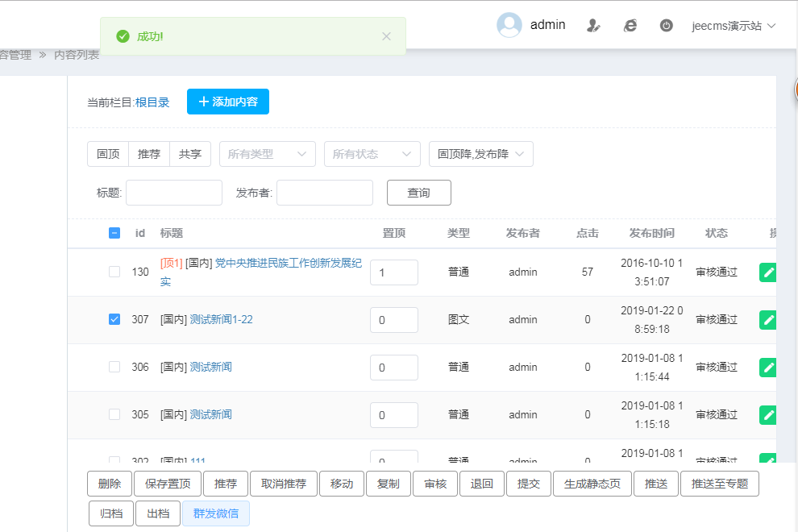Click green edit pencil for item 306

tap(768, 368)
